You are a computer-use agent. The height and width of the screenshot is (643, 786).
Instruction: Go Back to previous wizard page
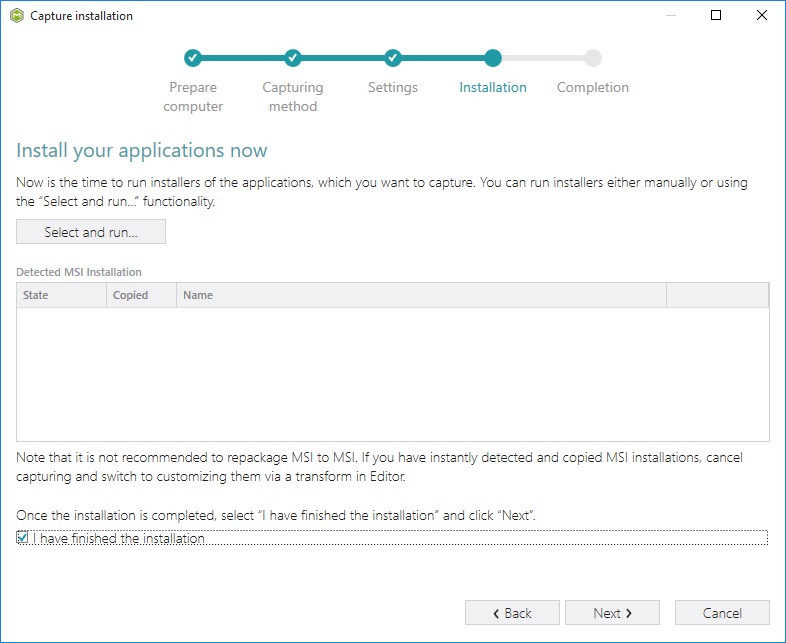coord(512,612)
